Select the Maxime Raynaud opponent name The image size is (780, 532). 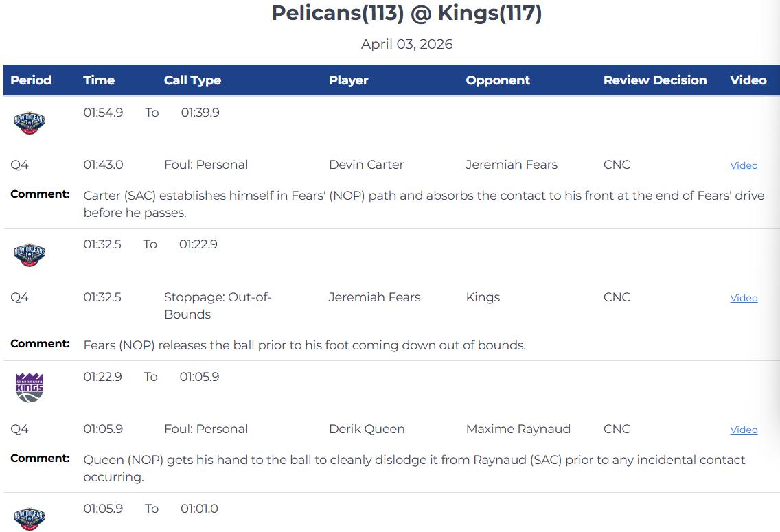[x=518, y=429]
